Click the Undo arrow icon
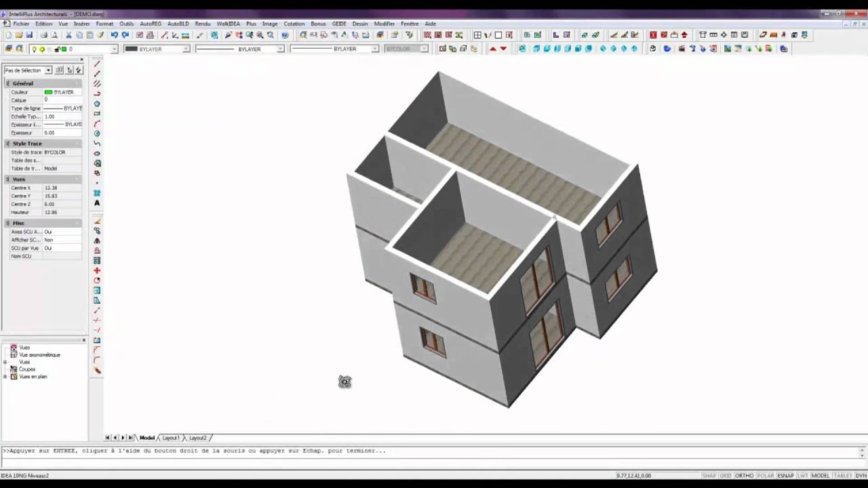Image resolution: width=868 pixels, height=488 pixels. tap(114, 35)
